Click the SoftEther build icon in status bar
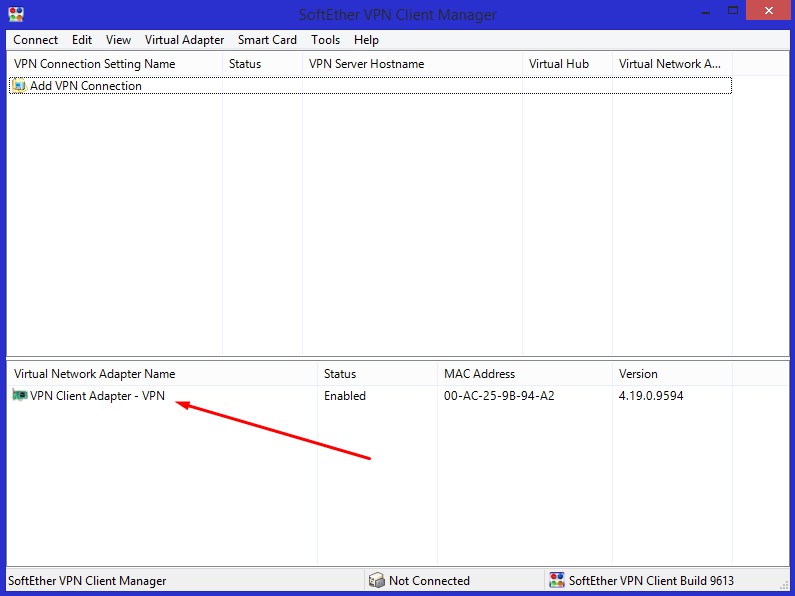The height and width of the screenshot is (596, 795). (x=557, y=580)
